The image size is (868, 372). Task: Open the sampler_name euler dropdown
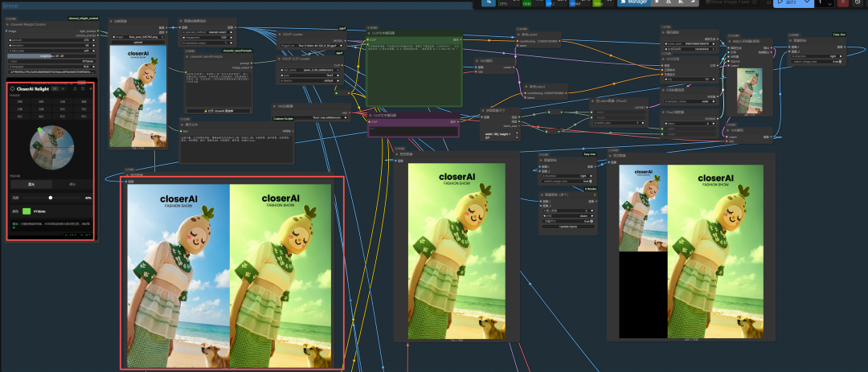pyautogui.click(x=690, y=102)
